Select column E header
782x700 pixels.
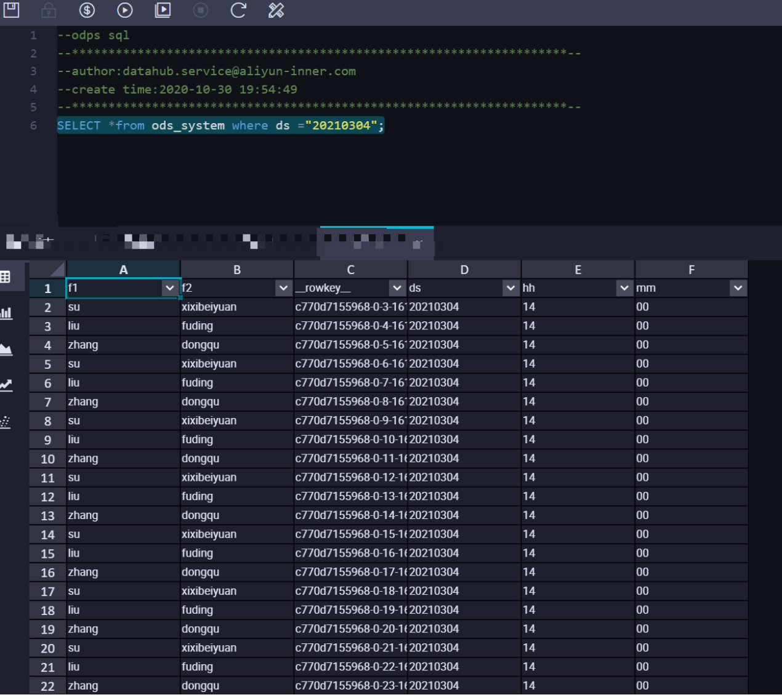[578, 270]
